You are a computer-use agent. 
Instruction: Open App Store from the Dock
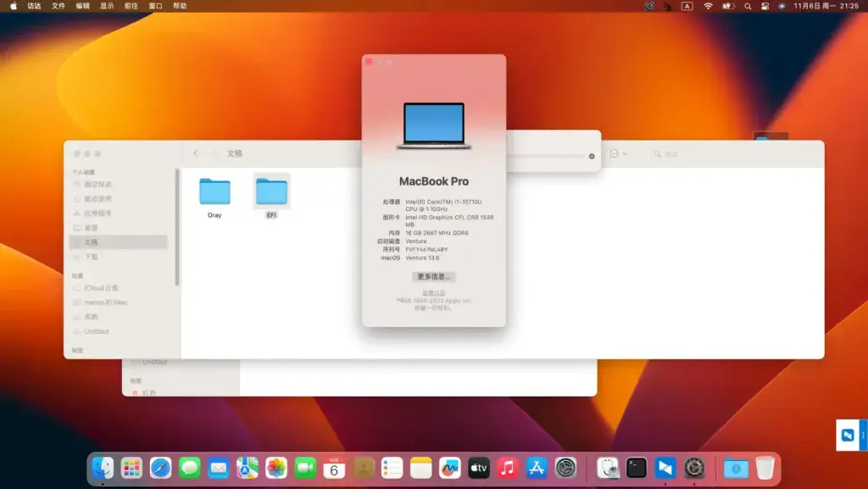point(537,469)
